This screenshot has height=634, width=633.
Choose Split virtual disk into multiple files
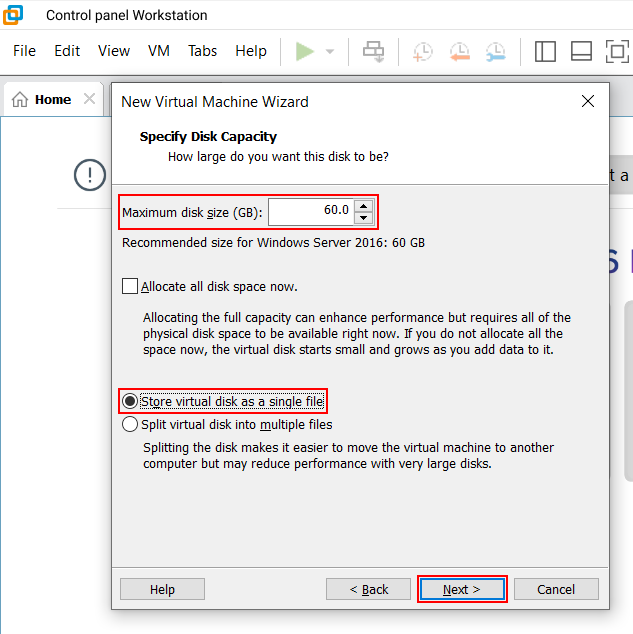pyautogui.click(x=130, y=424)
